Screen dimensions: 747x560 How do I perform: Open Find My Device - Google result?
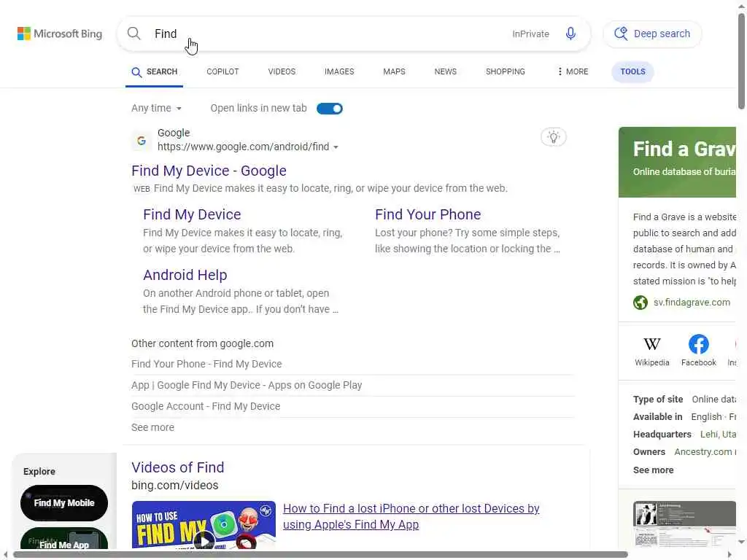pyautogui.click(x=209, y=171)
